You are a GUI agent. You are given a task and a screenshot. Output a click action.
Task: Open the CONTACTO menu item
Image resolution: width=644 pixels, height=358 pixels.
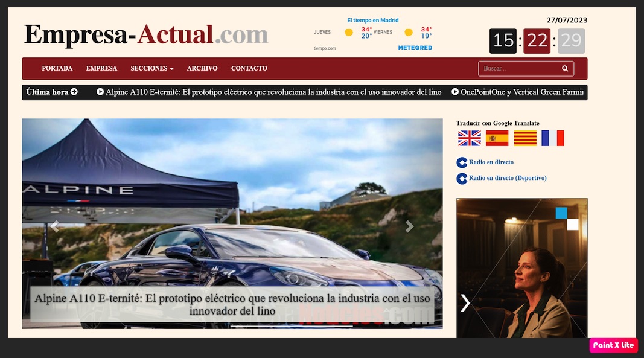click(x=249, y=68)
